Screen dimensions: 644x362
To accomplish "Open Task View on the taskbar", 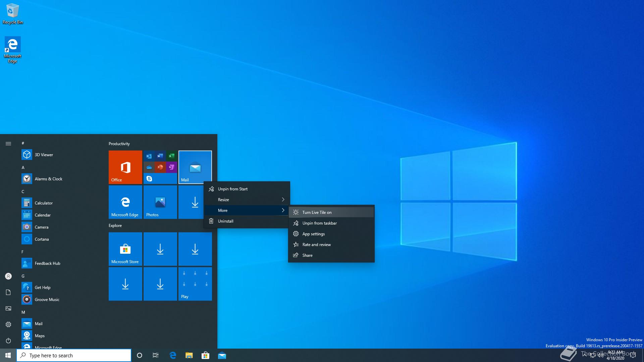I will 156,355.
